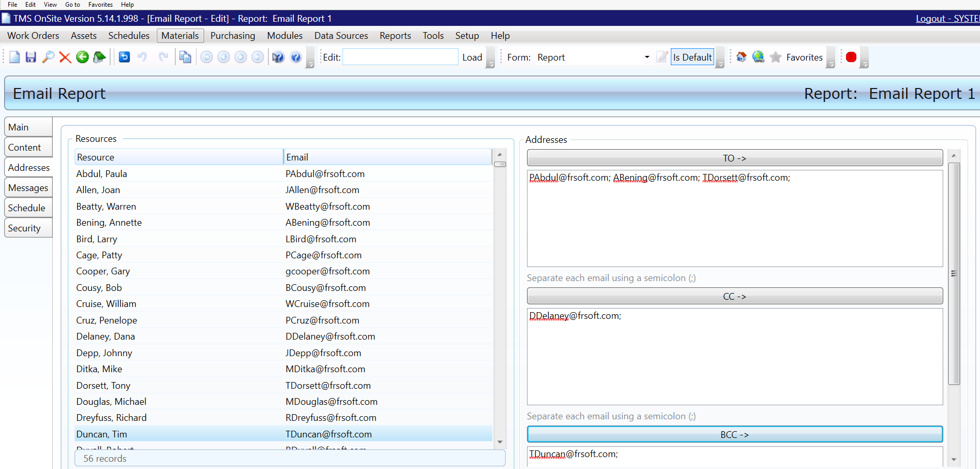The width and height of the screenshot is (980, 469).
Task: Open the Favorites menu in top bar
Action: pyautogui.click(x=100, y=5)
